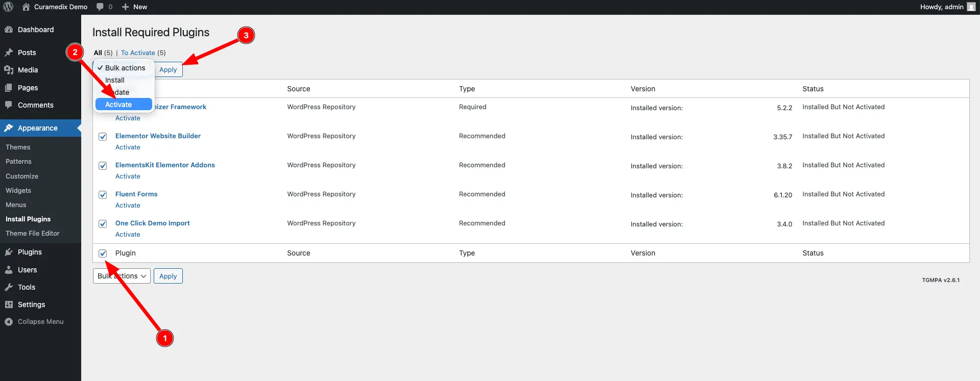Click Collapse Menu label in sidebar
The height and width of the screenshot is (381, 980).
tap(41, 322)
